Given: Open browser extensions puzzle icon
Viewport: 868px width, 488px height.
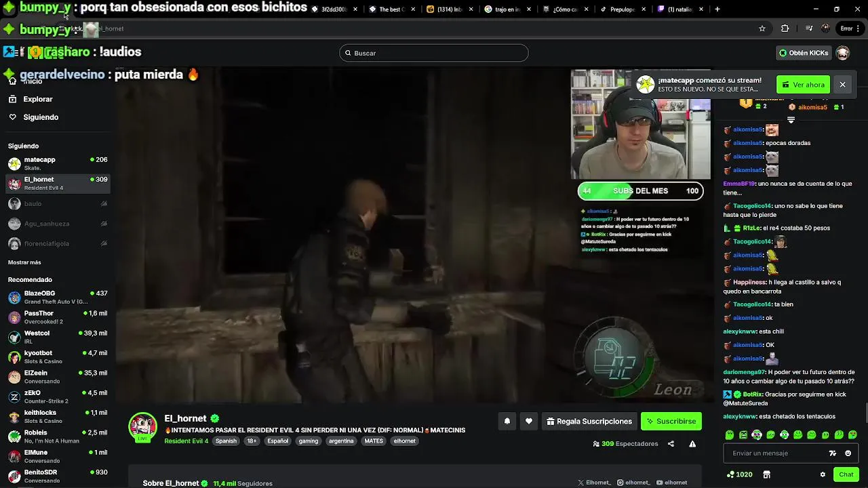Looking at the screenshot, I should click(785, 28).
